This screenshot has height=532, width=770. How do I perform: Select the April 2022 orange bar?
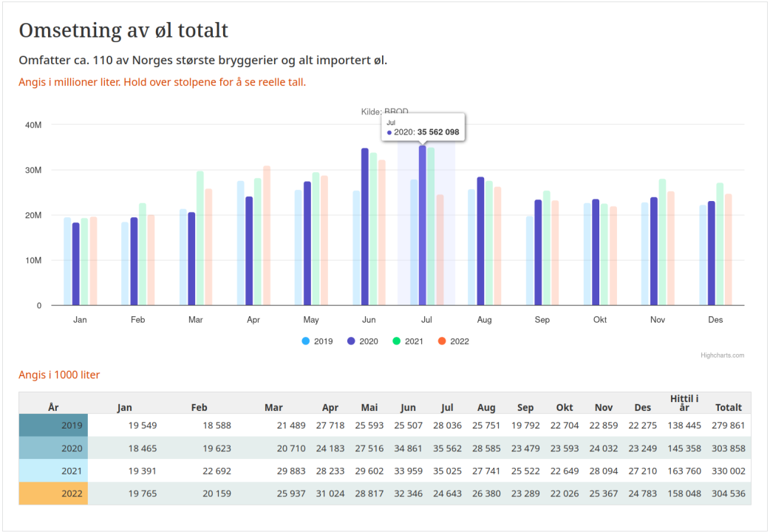(x=267, y=236)
